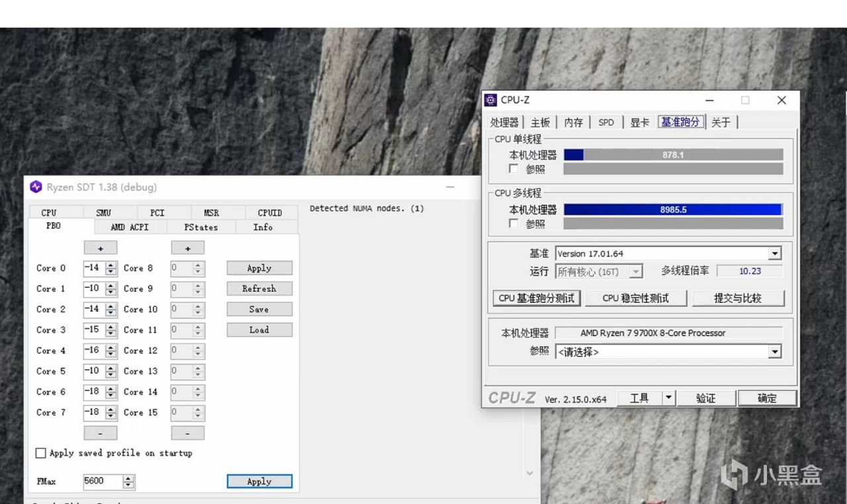
Task: Load a saved PBO profile
Action: [x=259, y=329]
